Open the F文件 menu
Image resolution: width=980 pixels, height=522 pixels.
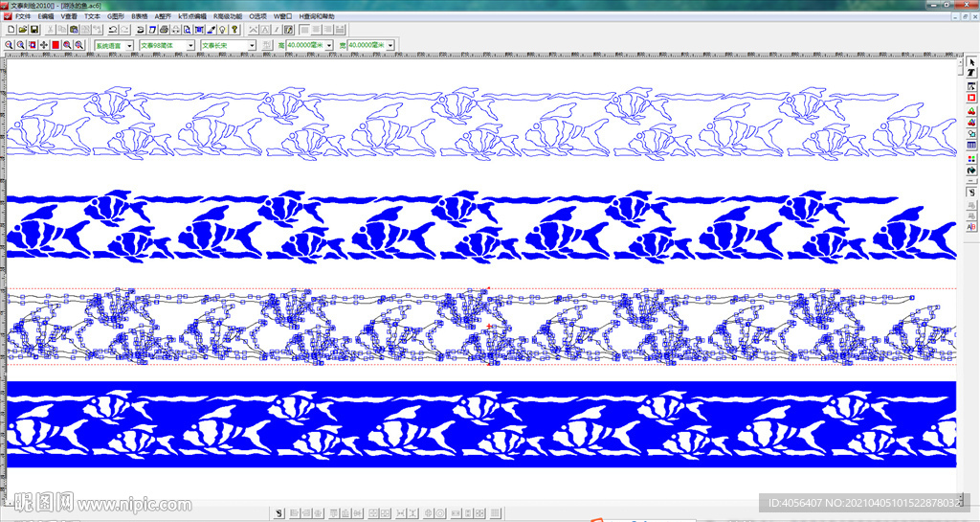(22, 16)
